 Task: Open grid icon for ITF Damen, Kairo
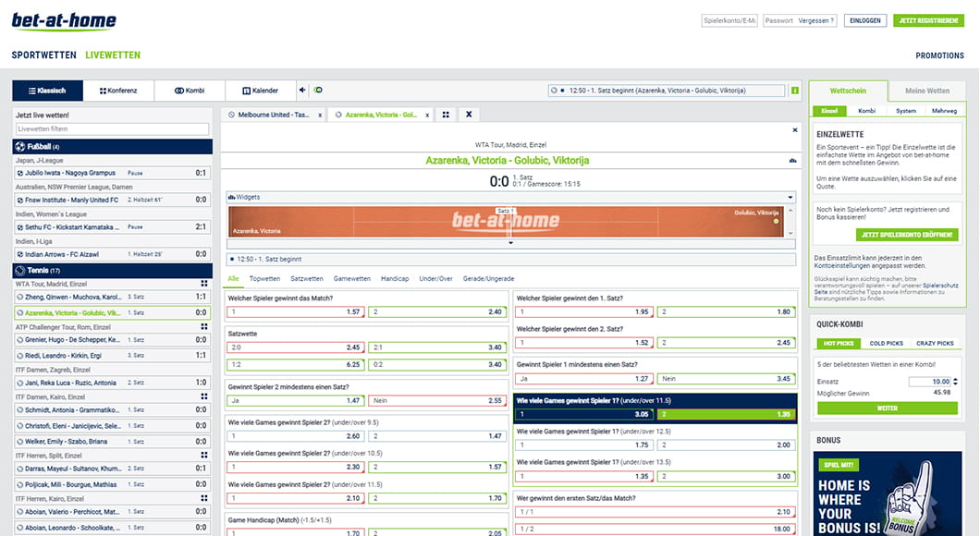coord(203,396)
